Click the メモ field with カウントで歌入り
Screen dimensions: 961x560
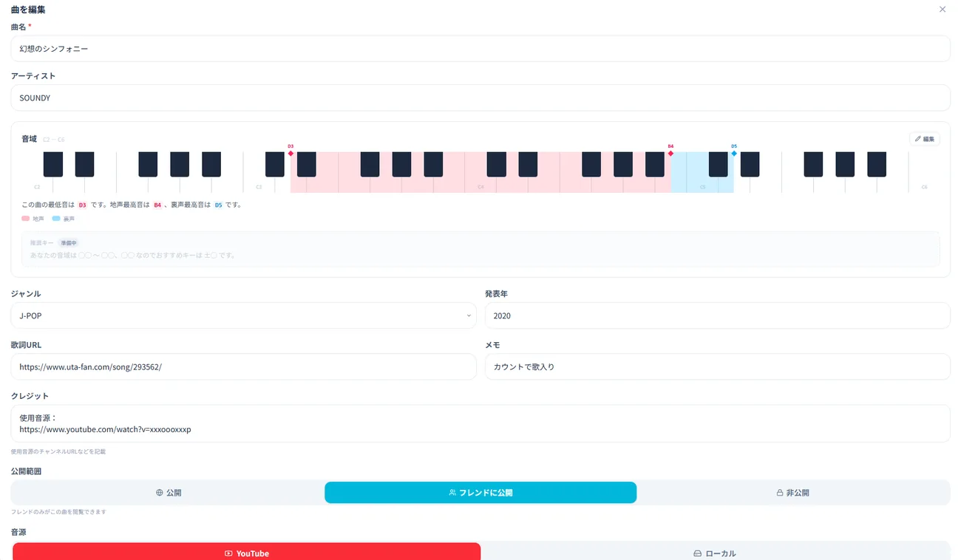[717, 366]
